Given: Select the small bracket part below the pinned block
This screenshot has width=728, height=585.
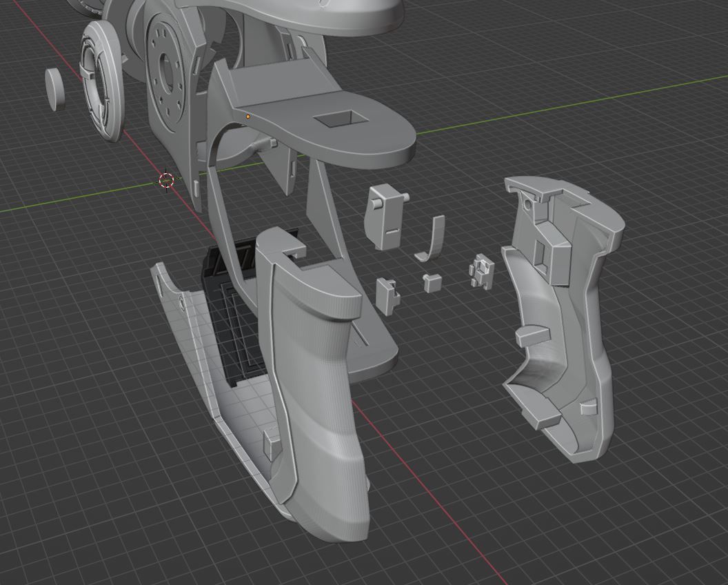Looking at the screenshot, I should tap(387, 296).
